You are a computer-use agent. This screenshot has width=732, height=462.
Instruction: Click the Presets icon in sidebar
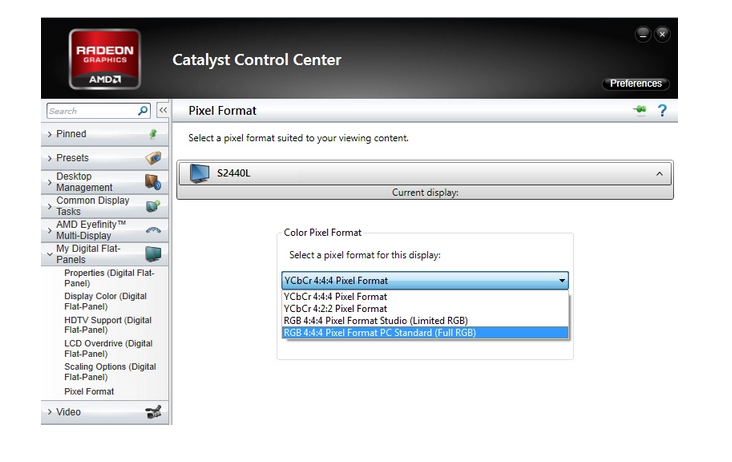point(153,158)
